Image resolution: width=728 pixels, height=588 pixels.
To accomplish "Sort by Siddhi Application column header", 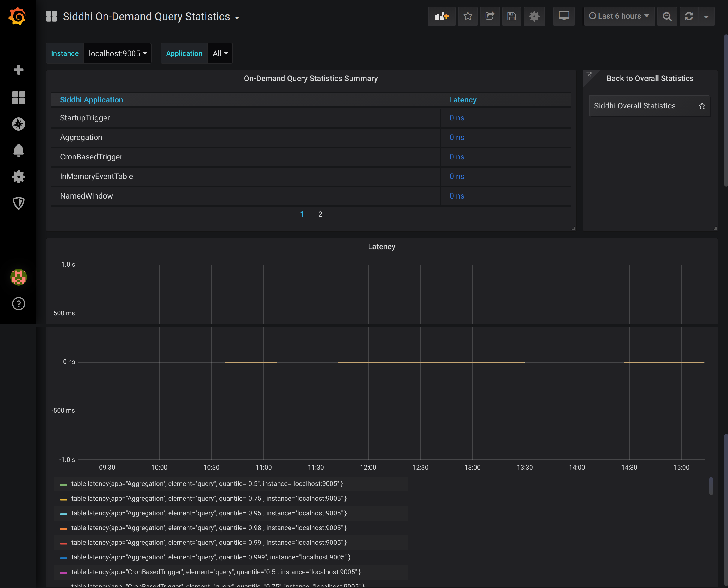I will pos(92,100).
